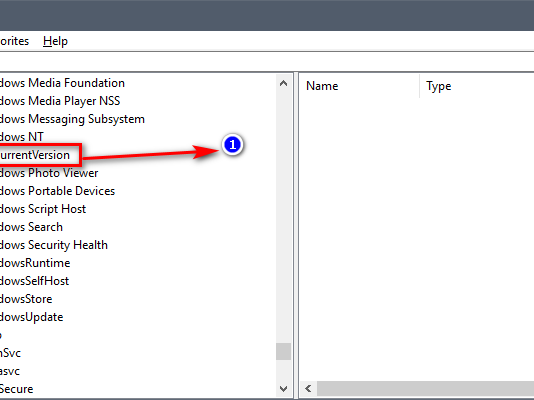Open the partially visible Favorites menu
This screenshot has height=400, width=534.
click(14, 41)
